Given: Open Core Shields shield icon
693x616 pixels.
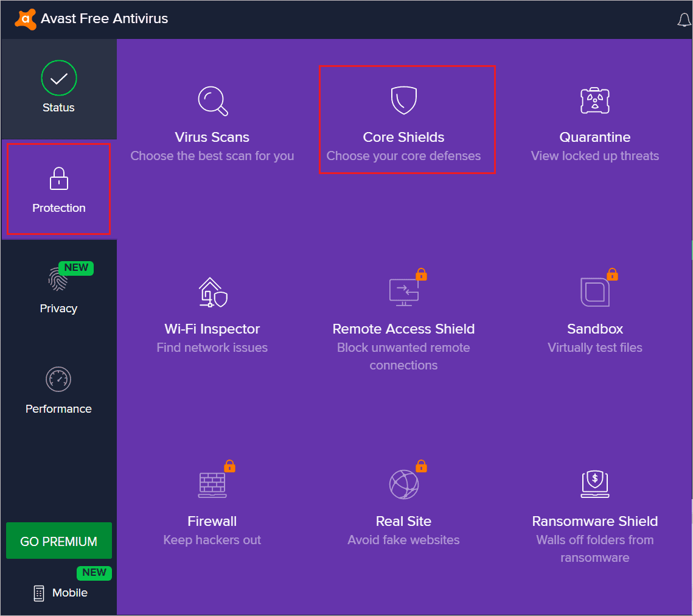Looking at the screenshot, I should pos(403,100).
